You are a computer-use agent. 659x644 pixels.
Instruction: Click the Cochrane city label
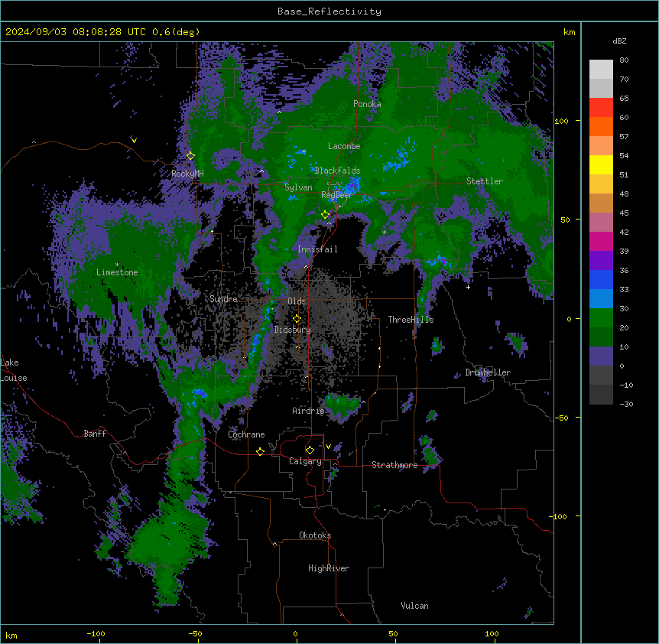pyautogui.click(x=246, y=434)
